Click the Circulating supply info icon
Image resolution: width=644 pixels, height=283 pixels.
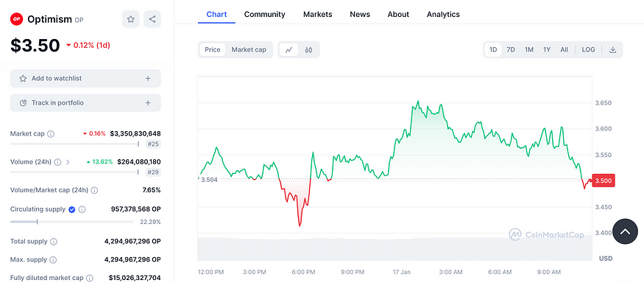[x=82, y=209]
